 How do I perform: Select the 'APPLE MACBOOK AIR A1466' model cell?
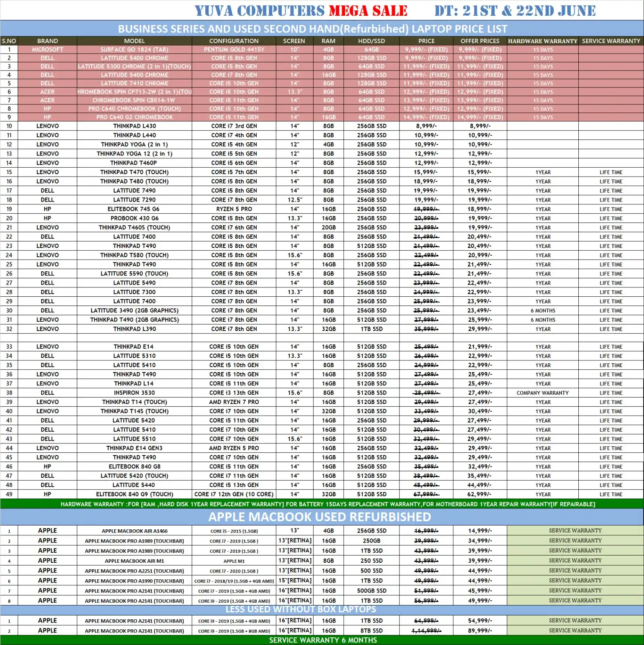coord(135,531)
